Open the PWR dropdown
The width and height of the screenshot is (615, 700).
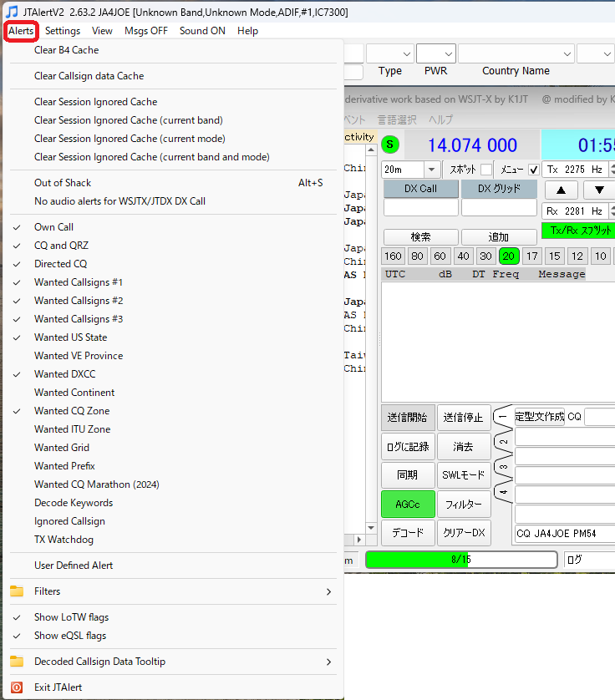click(447, 53)
